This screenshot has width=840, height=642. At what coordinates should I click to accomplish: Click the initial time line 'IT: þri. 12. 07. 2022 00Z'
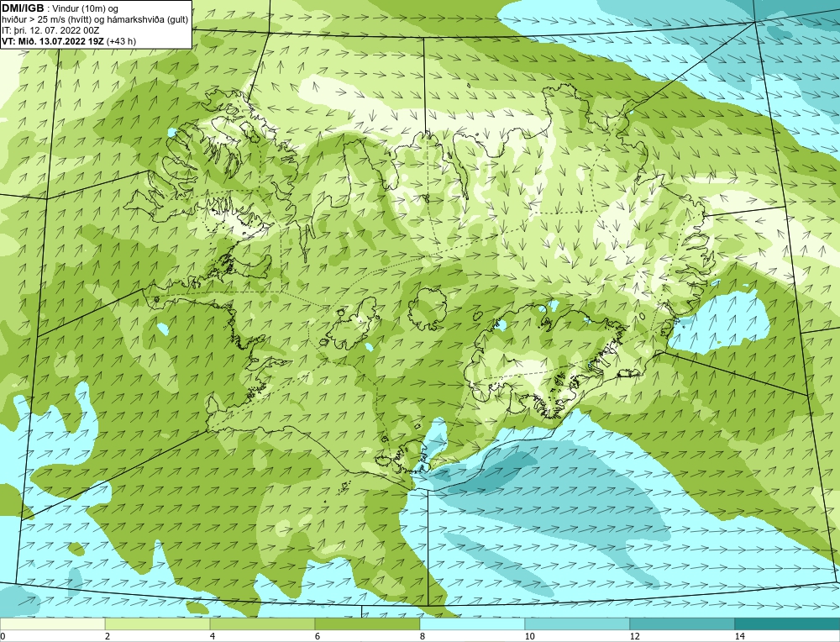click(50, 30)
